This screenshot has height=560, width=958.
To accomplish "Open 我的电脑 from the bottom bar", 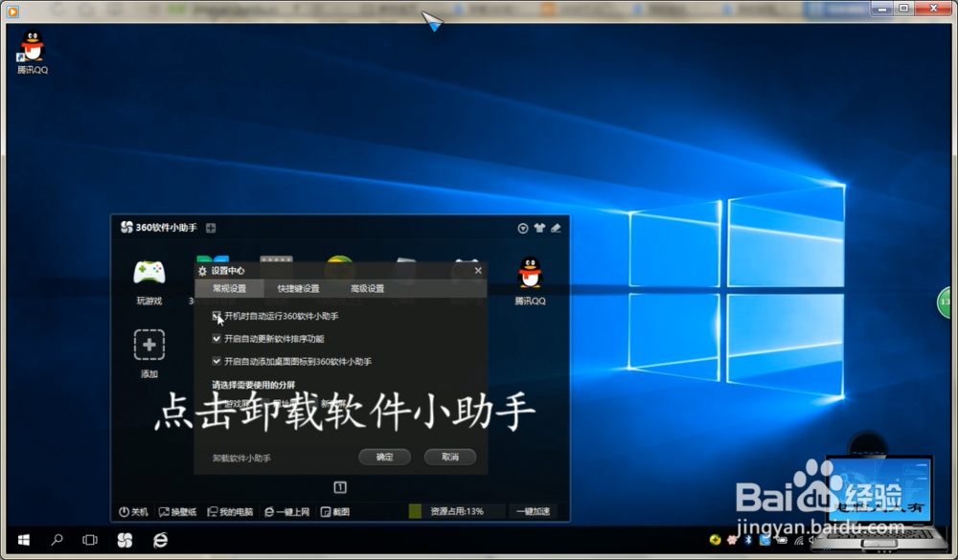I will 230,512.
